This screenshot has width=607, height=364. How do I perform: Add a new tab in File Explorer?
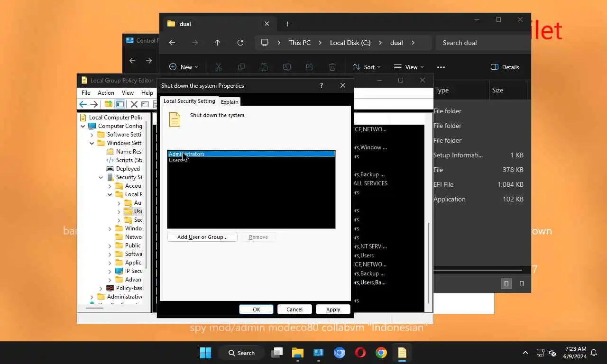tap(287, 24)
